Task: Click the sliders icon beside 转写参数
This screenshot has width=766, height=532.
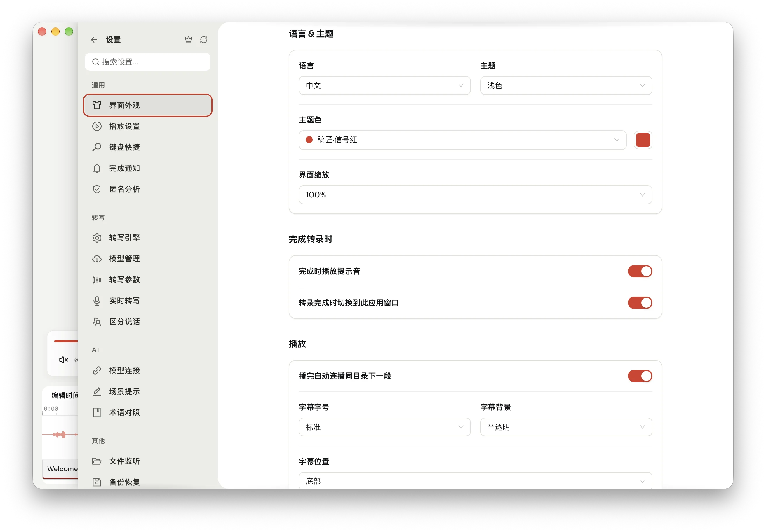Action: coord(97,280)
